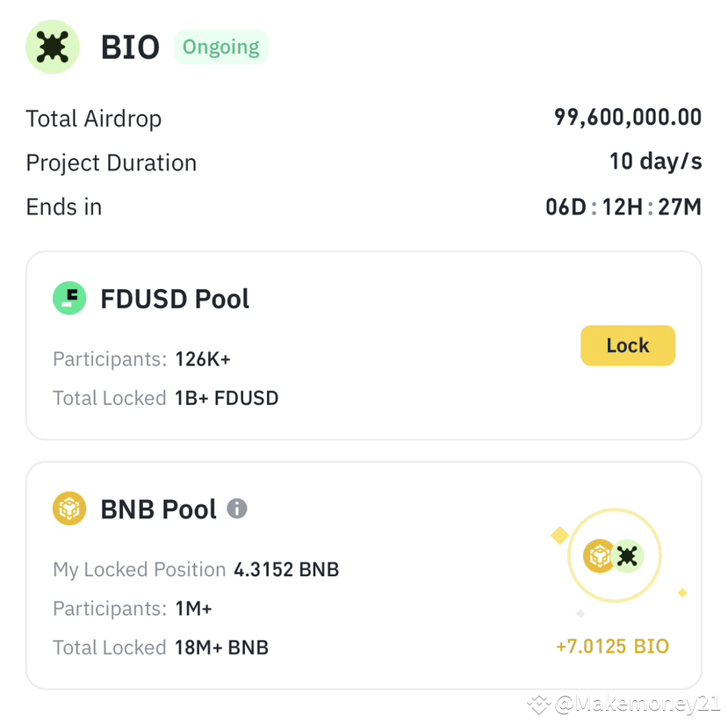The height and width of the screenshot is (723, 728).
Task: Click the BNB coin in reward circle
Action: tap(599, 556)
